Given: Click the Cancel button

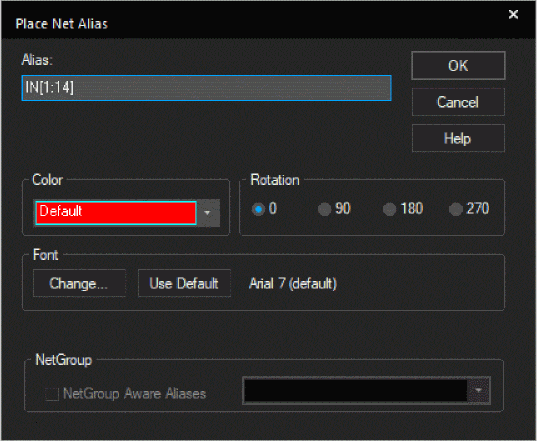Looking at the screenshot, I should (458, 102).
